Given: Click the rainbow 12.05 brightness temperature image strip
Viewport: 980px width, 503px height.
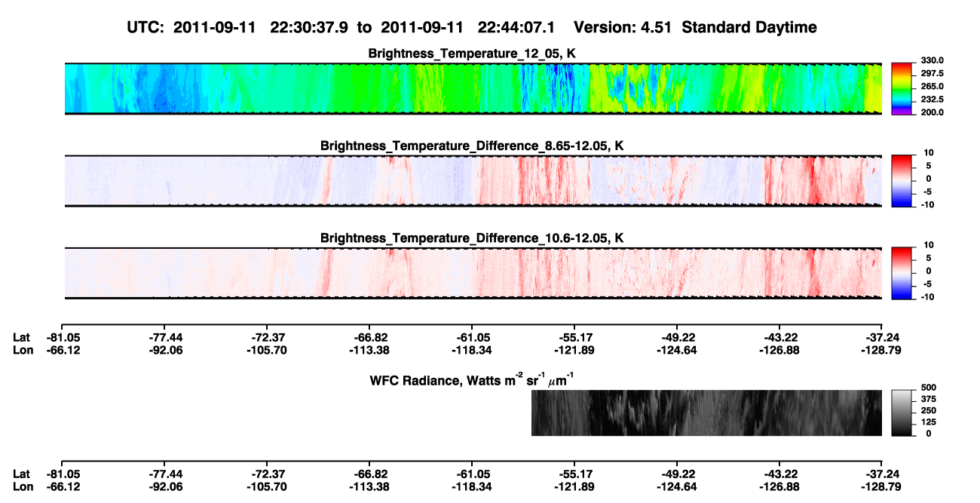Looking at the screenshot, I should click(473, 88).
